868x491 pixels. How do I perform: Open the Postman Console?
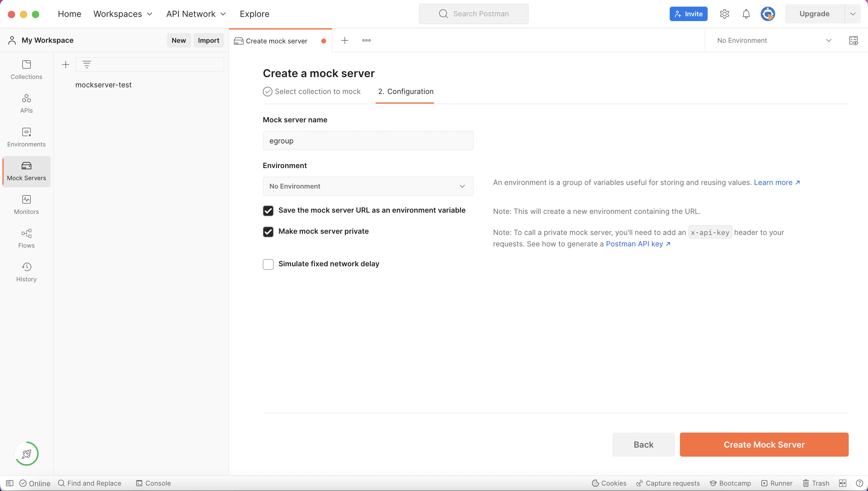click(153, 483)
